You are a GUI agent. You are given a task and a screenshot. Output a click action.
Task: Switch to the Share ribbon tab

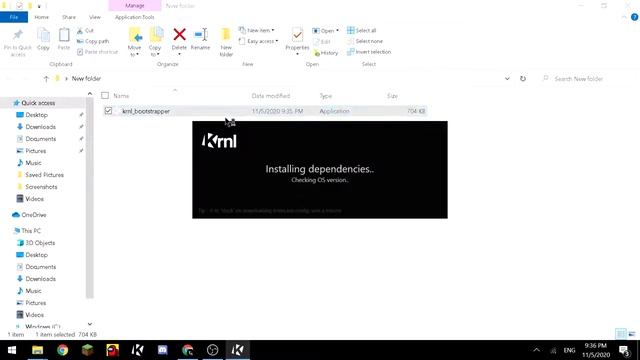(x=69, y=17)
